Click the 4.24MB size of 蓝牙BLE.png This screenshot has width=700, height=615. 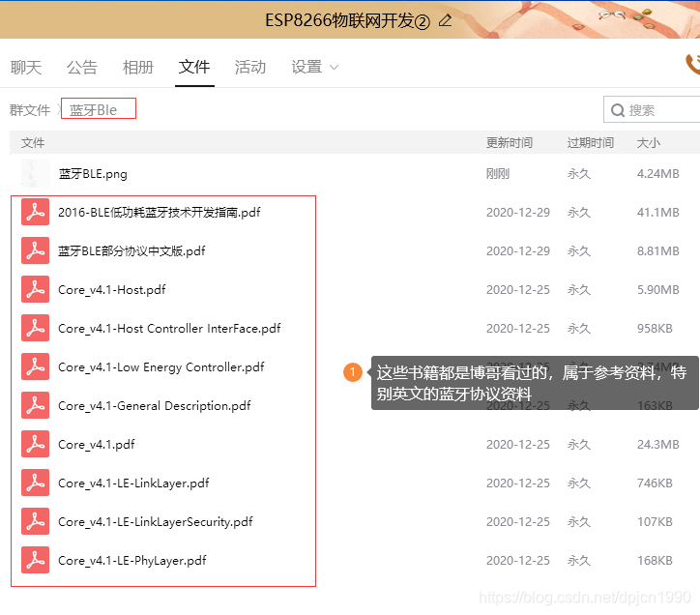pyautogui.click(x=658, y=173)
